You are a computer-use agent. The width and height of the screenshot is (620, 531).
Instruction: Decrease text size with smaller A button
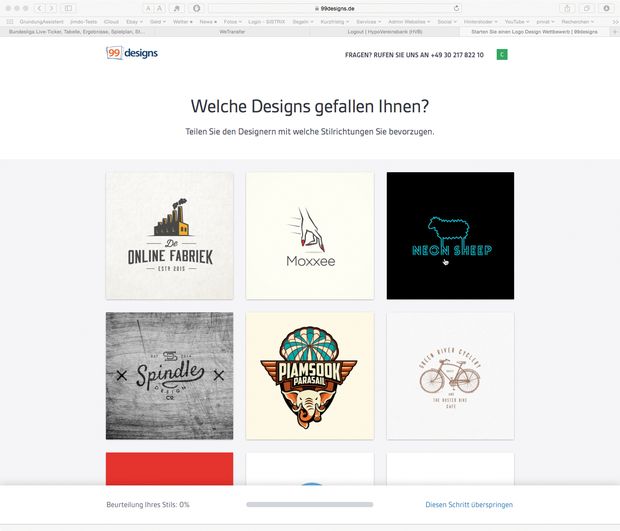click(148, 8)
